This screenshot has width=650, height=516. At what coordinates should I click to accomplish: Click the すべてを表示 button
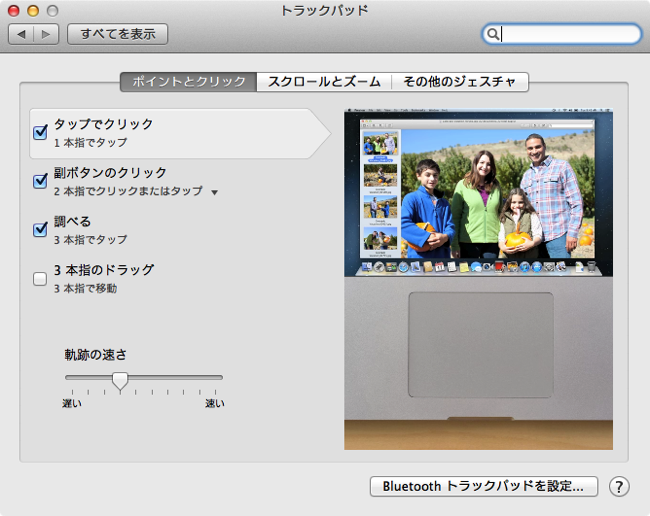pyautogui.click(x=118, y=34)
